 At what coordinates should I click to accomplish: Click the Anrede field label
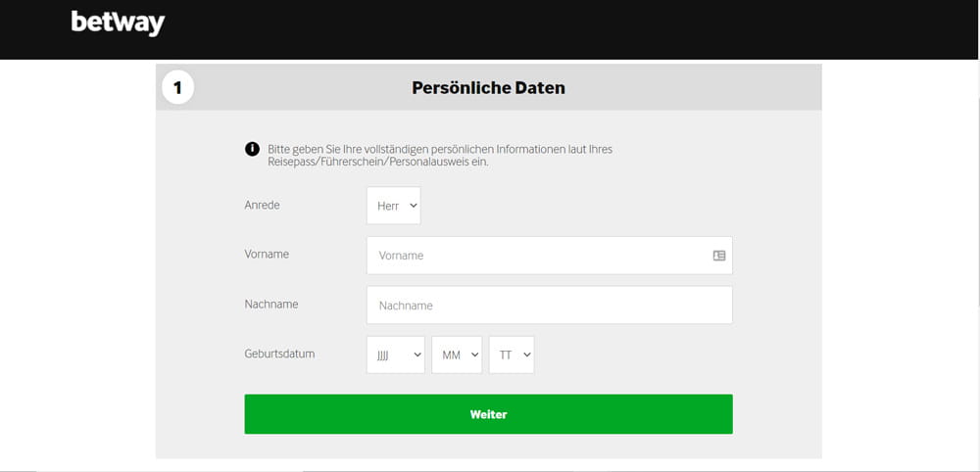262,205
